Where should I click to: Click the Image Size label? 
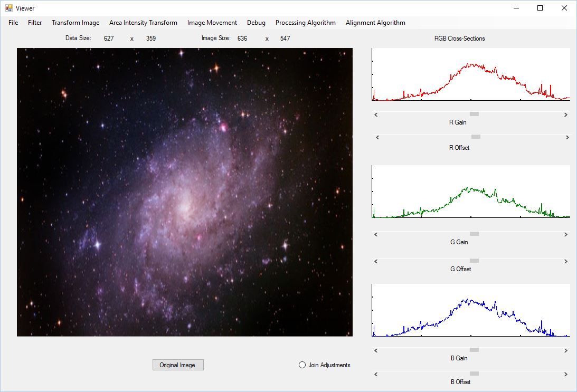click(x=216, y=38)
